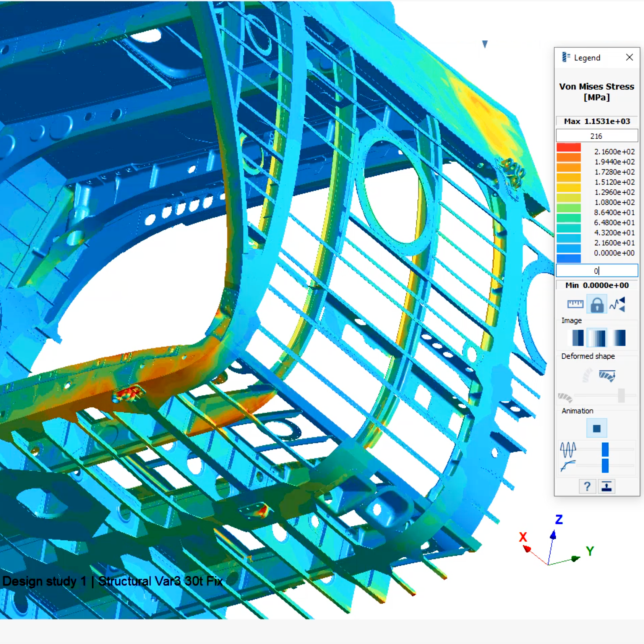
Task: Click the animation curve smoothing icon
Action: 568,466
